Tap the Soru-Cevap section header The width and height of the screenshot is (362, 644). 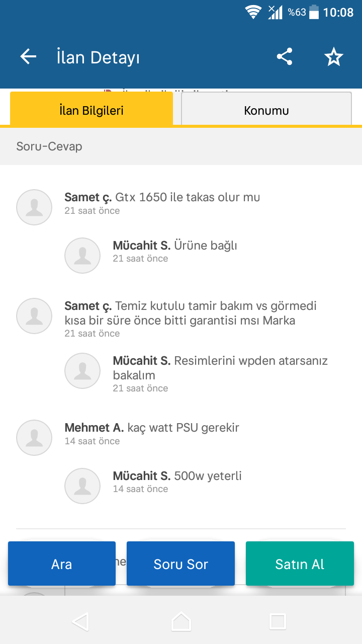pyautogui.click(x=49, y=146)
